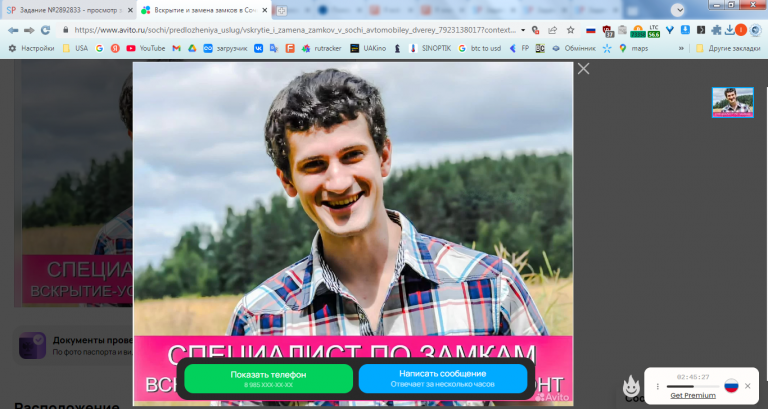This screenshot has height=409, width=768.
Task: Open the Google Drive bookmark icon
Action: click(192, 48)
